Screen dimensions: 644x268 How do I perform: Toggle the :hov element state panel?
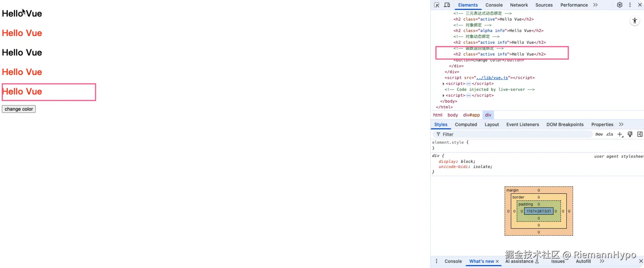599,134
